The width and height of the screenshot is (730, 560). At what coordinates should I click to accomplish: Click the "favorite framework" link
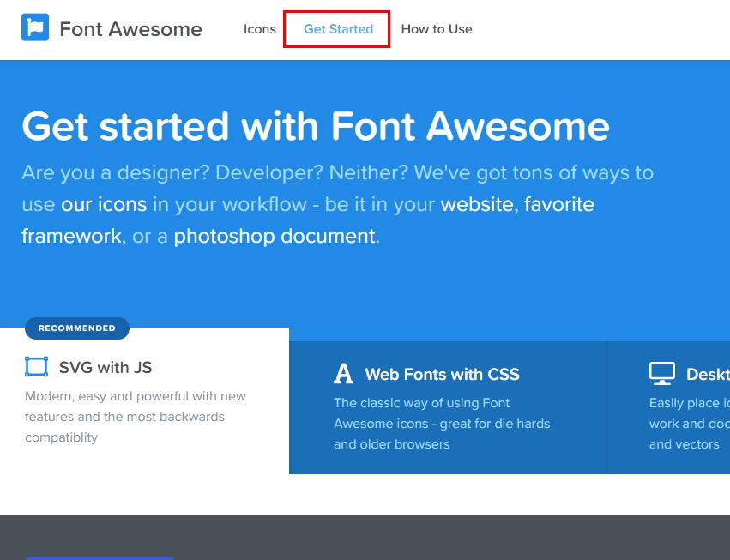(x=558, y=204)
